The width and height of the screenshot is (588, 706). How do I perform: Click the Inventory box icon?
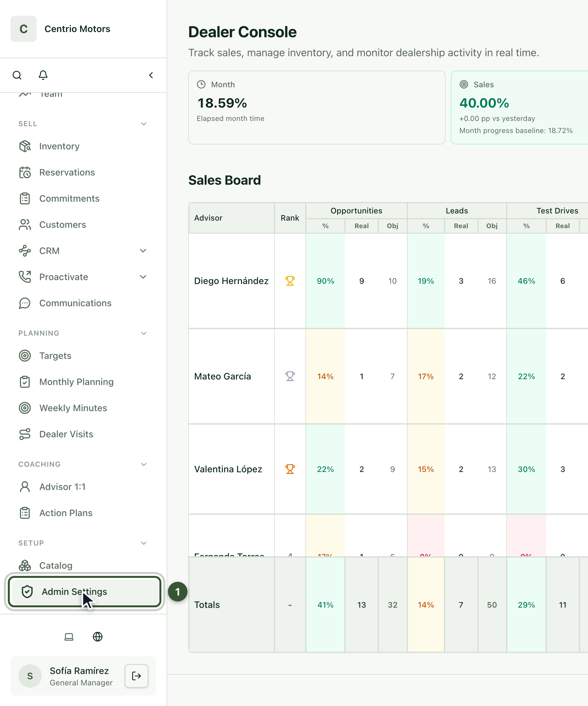(x=25, y=146)
